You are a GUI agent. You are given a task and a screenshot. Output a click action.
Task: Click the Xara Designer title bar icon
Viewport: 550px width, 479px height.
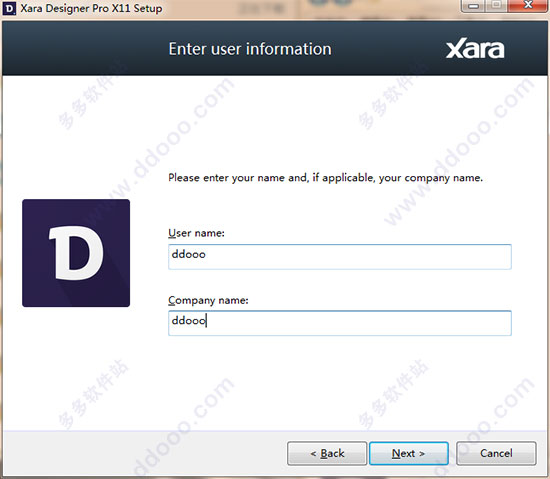pyautogui.click(x=9, y=8)
